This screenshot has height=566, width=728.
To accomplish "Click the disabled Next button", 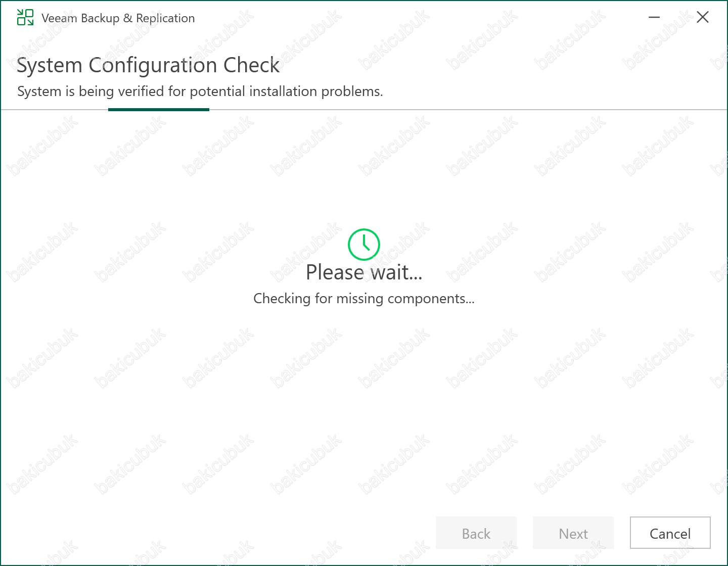I will tap(573, 533).
